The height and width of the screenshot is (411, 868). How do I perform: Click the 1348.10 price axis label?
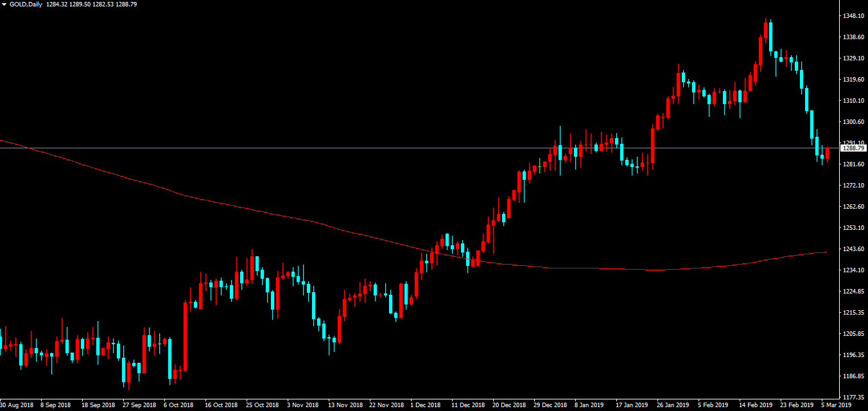pyautogui.click(x=852, y=15)
